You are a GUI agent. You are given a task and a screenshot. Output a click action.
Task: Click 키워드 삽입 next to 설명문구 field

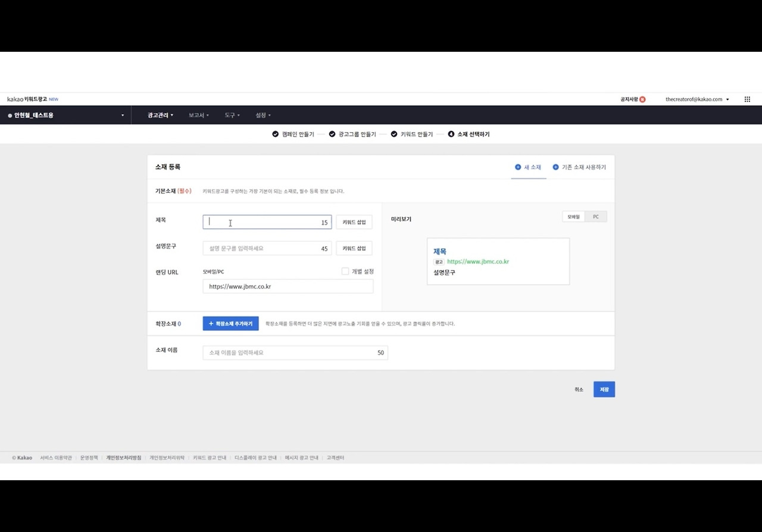354,248
